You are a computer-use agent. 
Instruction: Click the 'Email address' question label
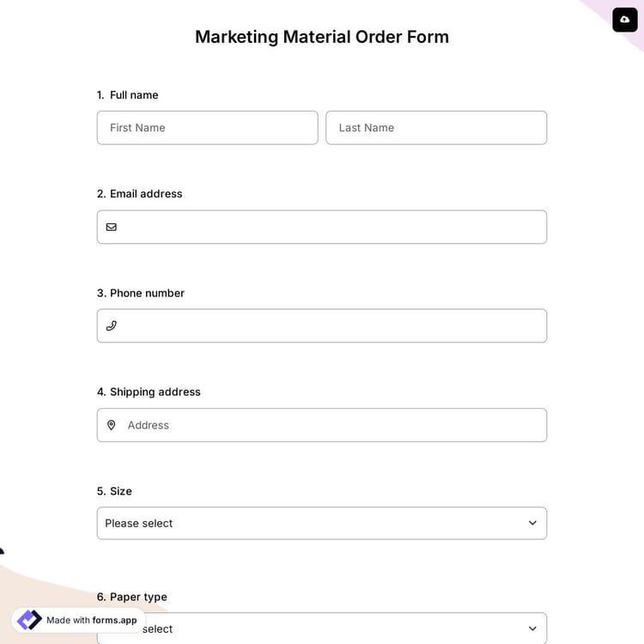pos(146,194)
